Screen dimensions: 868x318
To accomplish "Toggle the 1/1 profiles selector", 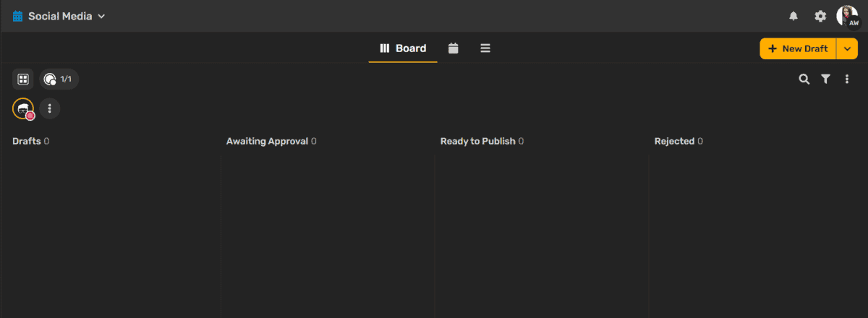I will pos(59,79).
